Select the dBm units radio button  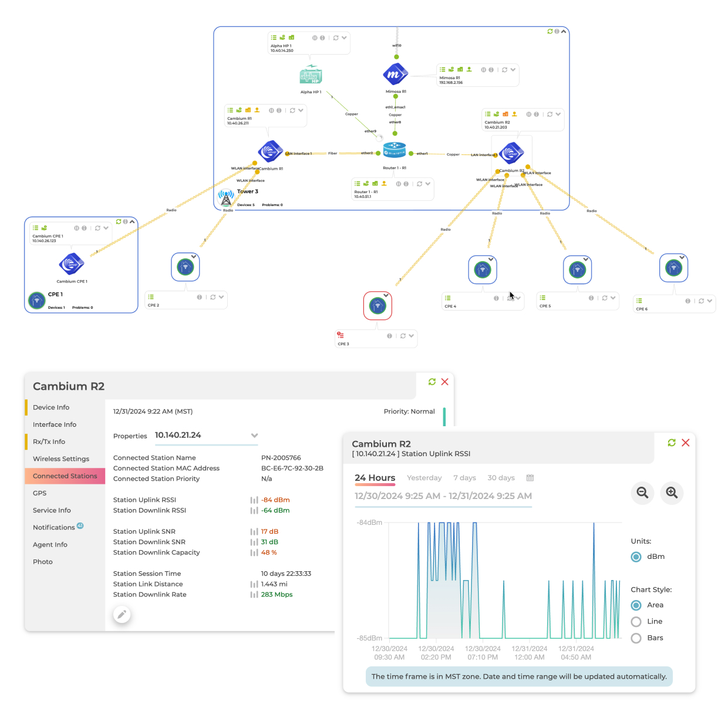coord(636,557)
